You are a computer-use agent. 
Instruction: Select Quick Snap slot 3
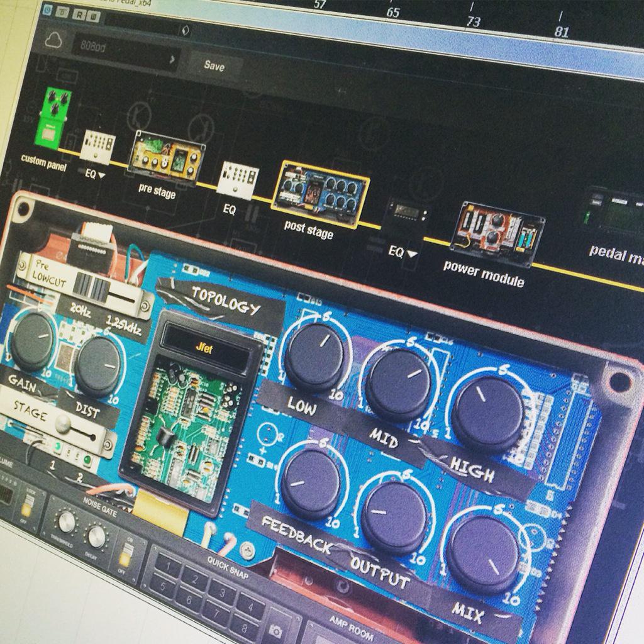(x=222, y=592)
